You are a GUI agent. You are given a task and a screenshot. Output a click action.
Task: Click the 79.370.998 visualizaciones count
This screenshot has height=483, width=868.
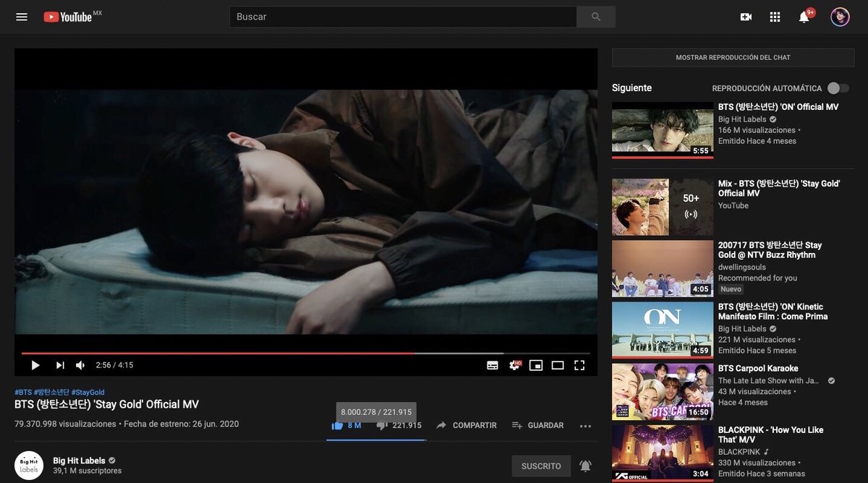coord(65,424)
